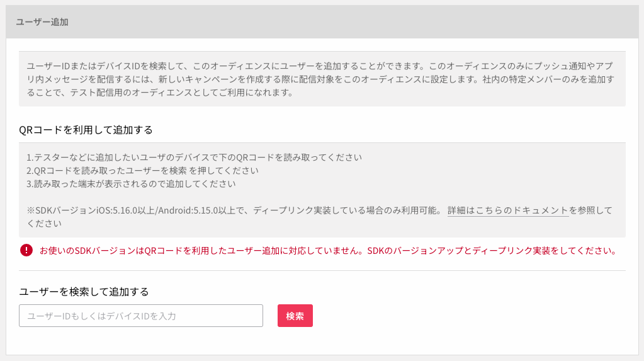Click step 3 読み取った端末が表示される text
This screenshot has width=644, height=361.
tap(131, 184)
